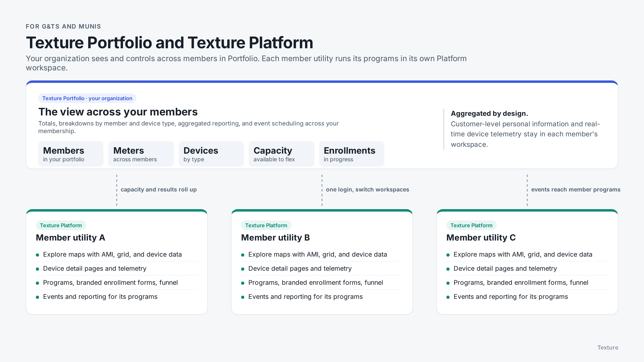Click 'Texture Portfolio and Texture Platform' title

pos(169,42)
